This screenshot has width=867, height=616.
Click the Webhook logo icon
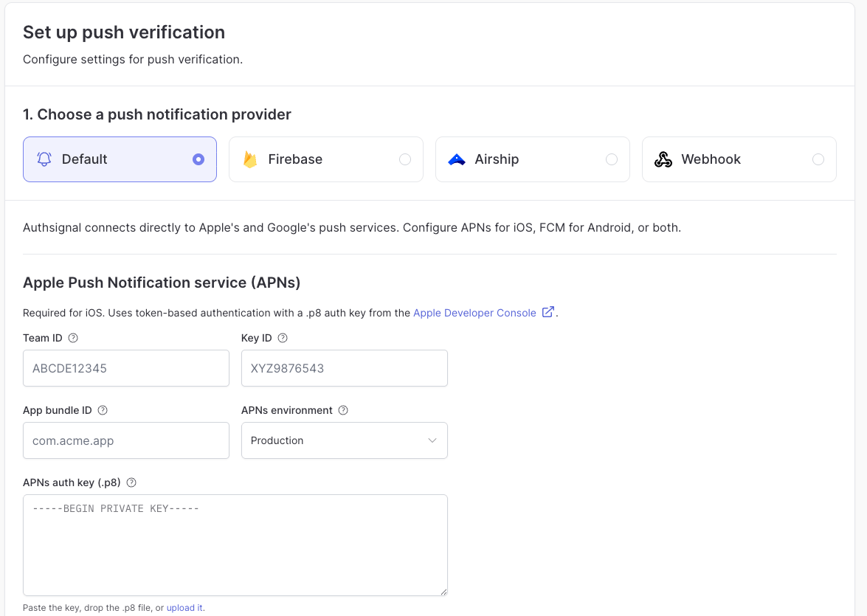tap(663, 159)
